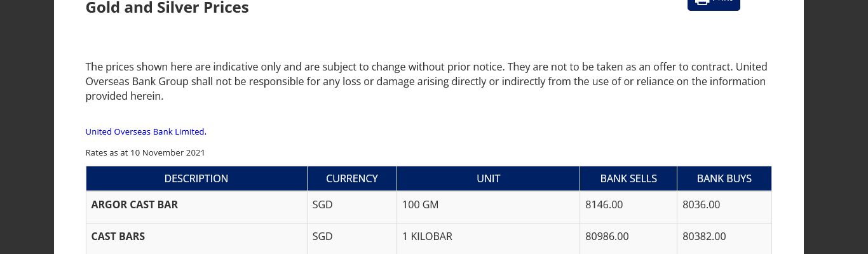The height and width of the screenshot is (254, 868).
Task: Select the 8036.00 bank buys price
Action: point(701,205)
